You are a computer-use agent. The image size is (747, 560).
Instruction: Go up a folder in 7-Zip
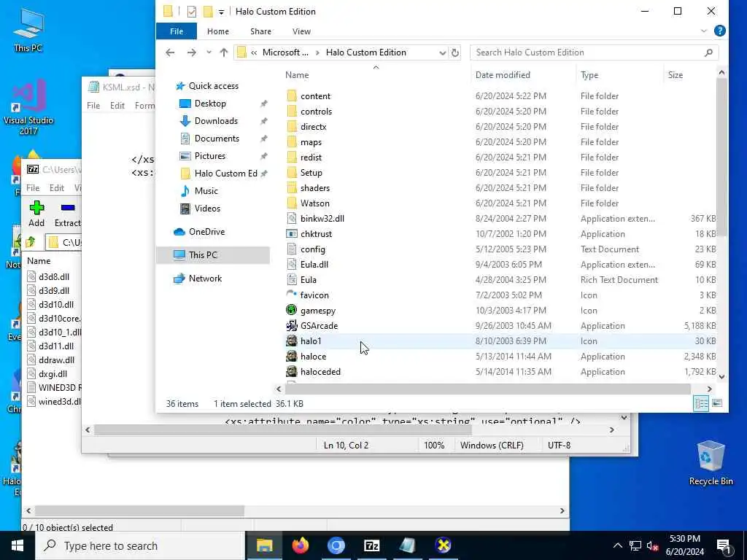tap(31, 242)
